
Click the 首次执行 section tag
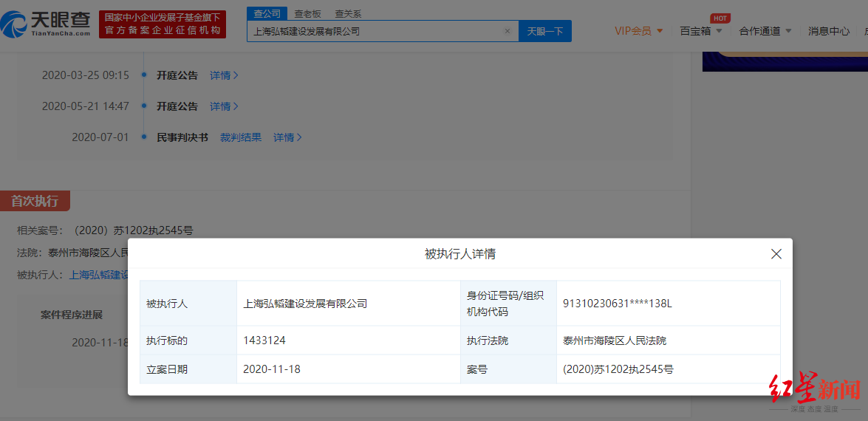[x=35, y=201]
